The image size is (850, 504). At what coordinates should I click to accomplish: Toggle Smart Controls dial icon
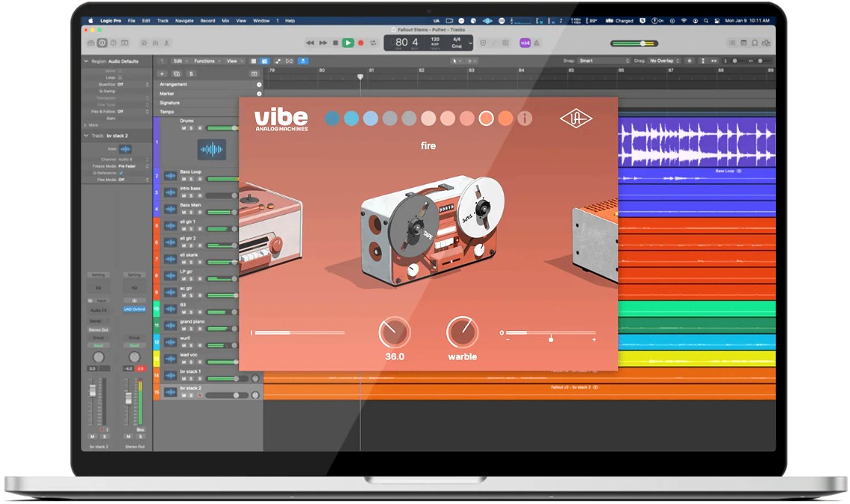pos(143,42)
